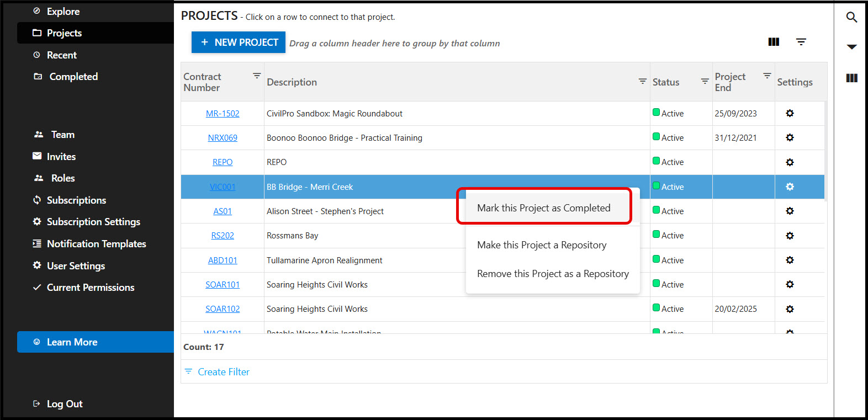Click gear icon on Rossmans Bay row
This screenshot has width=868, height=420.
pos(790,236)
